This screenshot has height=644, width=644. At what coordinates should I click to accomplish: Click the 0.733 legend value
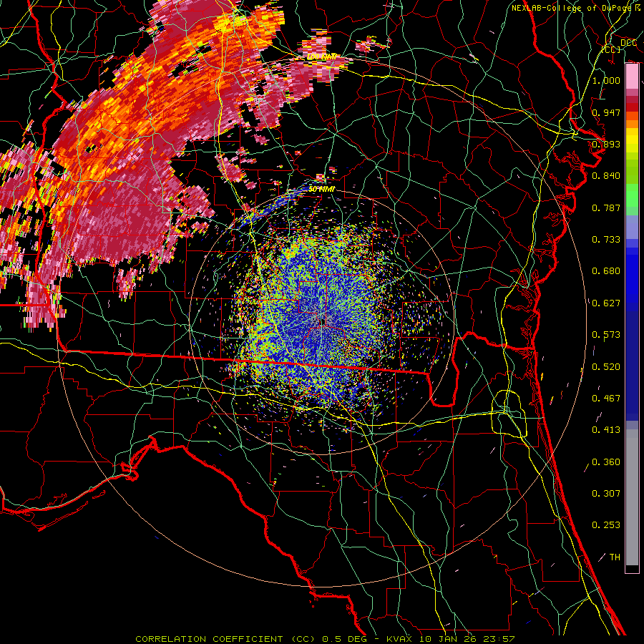[x=606, y=240]
